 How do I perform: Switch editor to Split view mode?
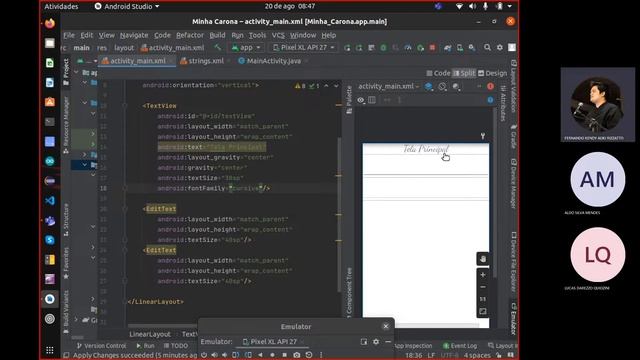(x=464, y=73)
